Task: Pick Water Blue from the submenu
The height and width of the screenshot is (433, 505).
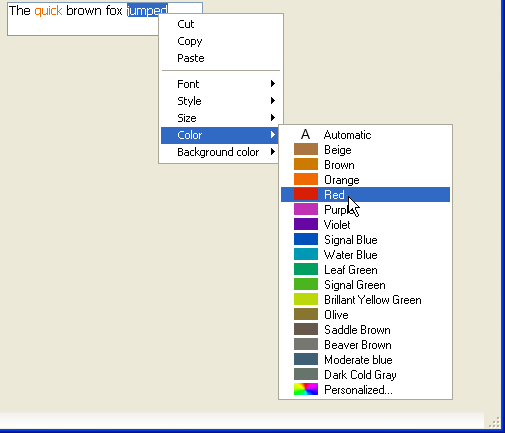Action: click(365, 255)
